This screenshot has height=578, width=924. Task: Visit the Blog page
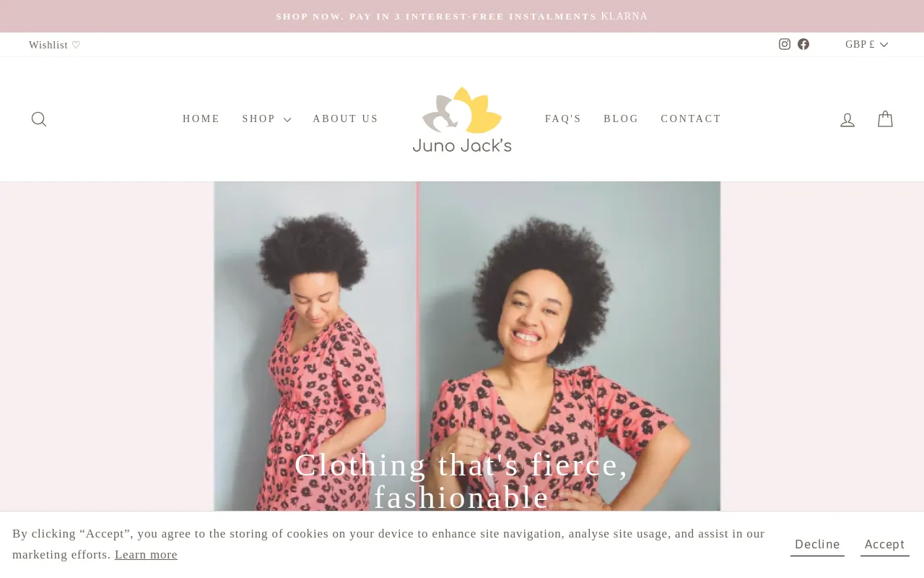click(x=622, y=119)
